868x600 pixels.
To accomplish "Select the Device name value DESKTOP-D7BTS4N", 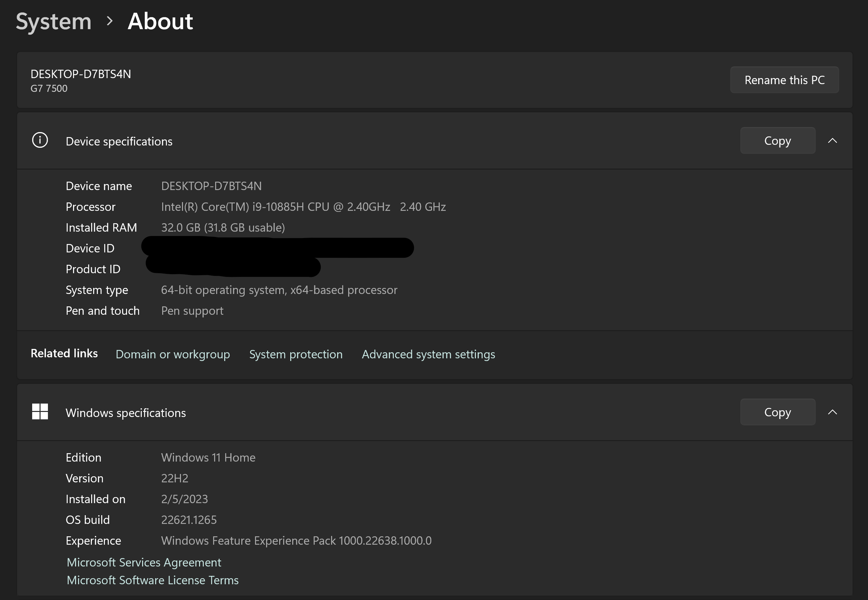I will pyautogui.click(x=211, y=186).
